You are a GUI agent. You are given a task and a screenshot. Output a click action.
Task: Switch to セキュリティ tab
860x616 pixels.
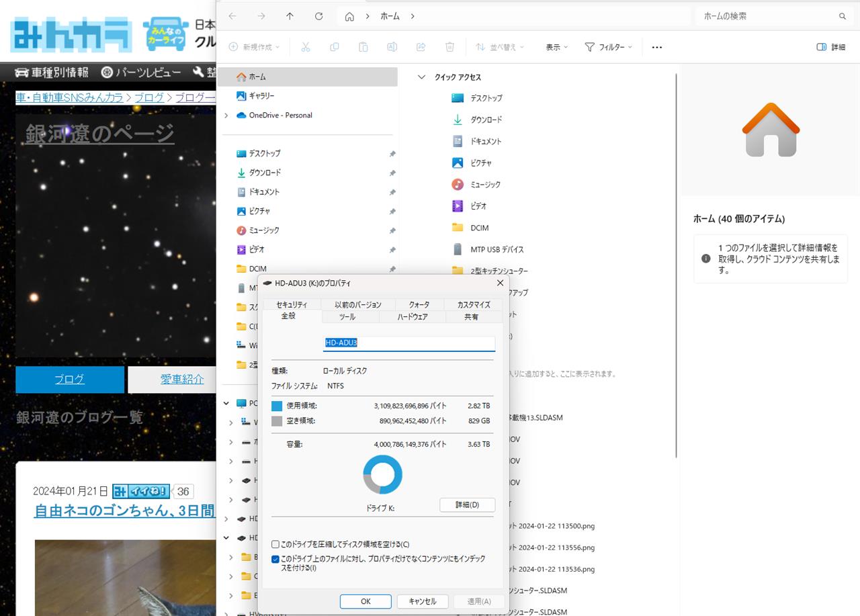pos(292,305)
